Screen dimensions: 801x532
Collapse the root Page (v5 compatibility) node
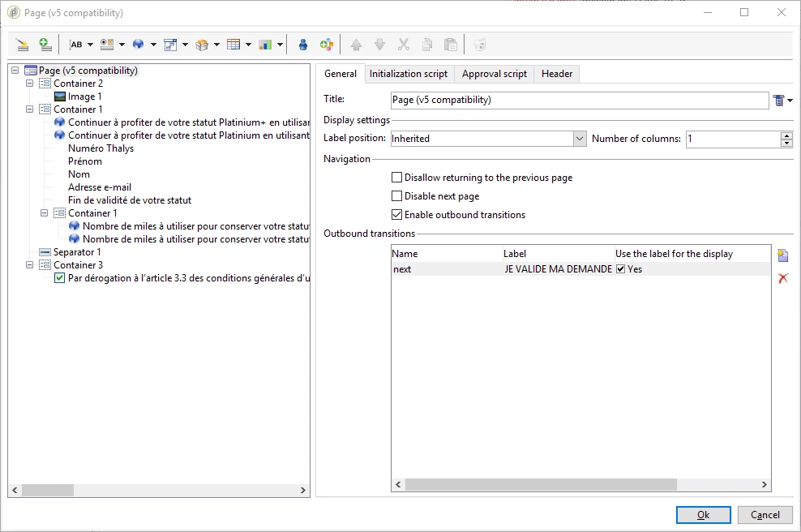pos(15,70)
